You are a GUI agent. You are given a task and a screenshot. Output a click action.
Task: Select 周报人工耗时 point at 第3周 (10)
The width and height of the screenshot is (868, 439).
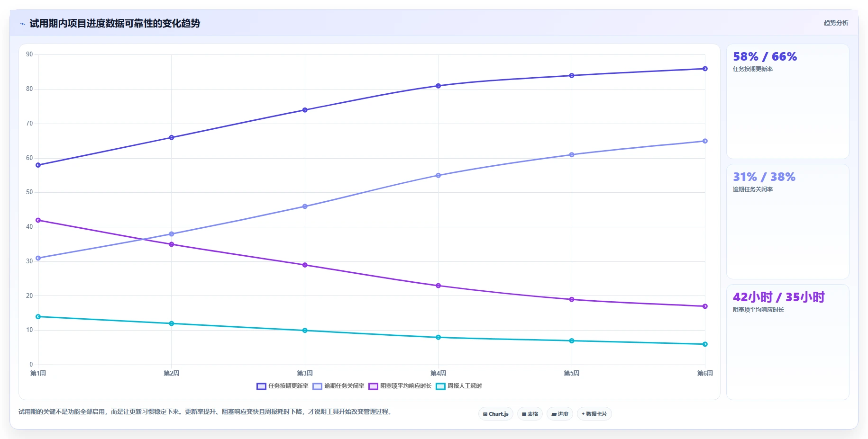coord(305,331)
